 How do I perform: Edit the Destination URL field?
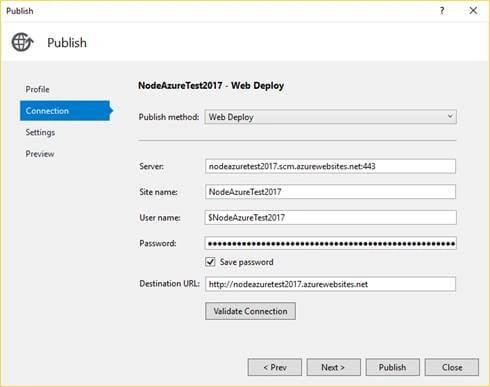pyautogui.click(x=330, y=284)
